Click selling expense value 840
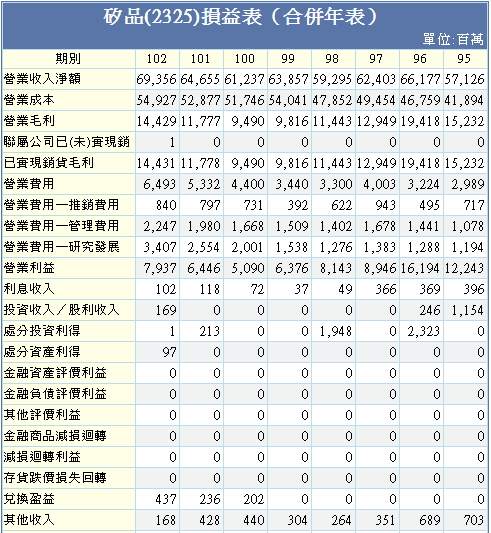This screenshot has height=533, width=491. click(166, 206)
